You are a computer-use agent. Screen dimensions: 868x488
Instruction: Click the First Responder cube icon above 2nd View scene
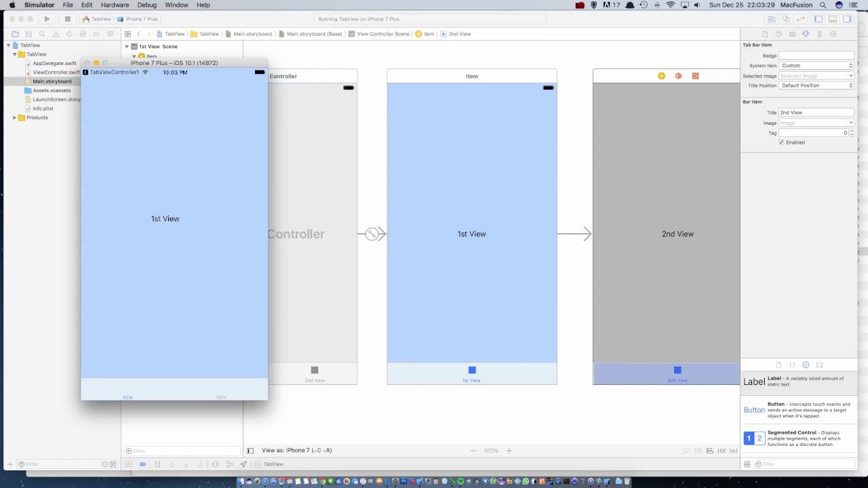tap(678, 76)
